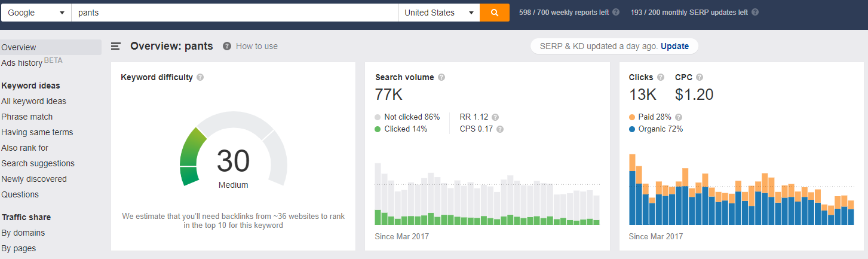The image size is (868, 259).
Task: Click the 598 / 700 weekly reports text
Action: pyautogui.click(x=564, y=12)
